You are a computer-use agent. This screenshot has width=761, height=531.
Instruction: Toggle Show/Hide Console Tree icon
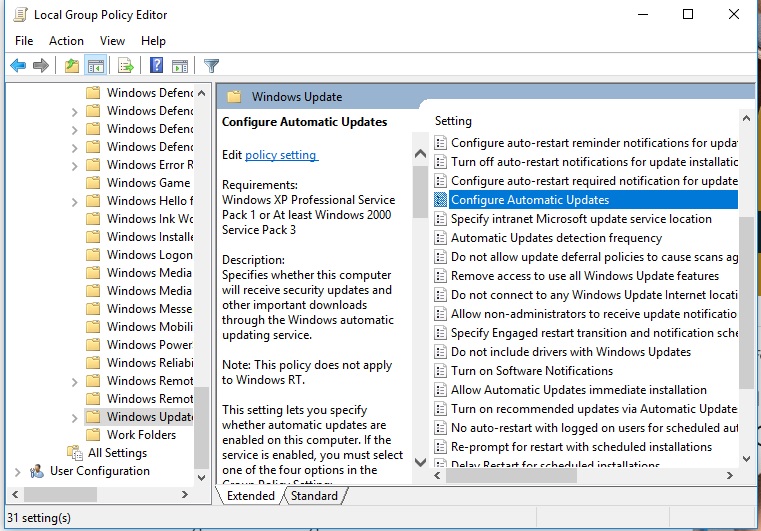pos(96,66)
